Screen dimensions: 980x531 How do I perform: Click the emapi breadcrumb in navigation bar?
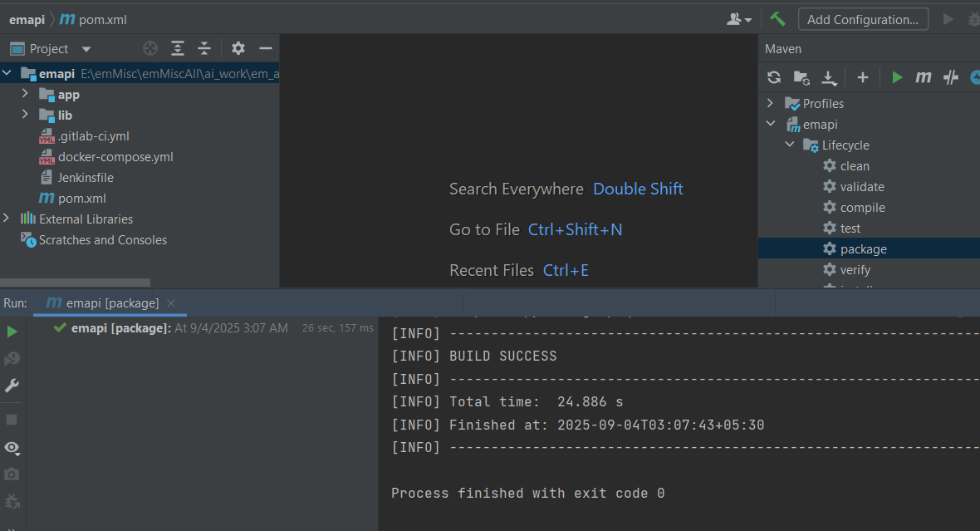click(27, 20)
